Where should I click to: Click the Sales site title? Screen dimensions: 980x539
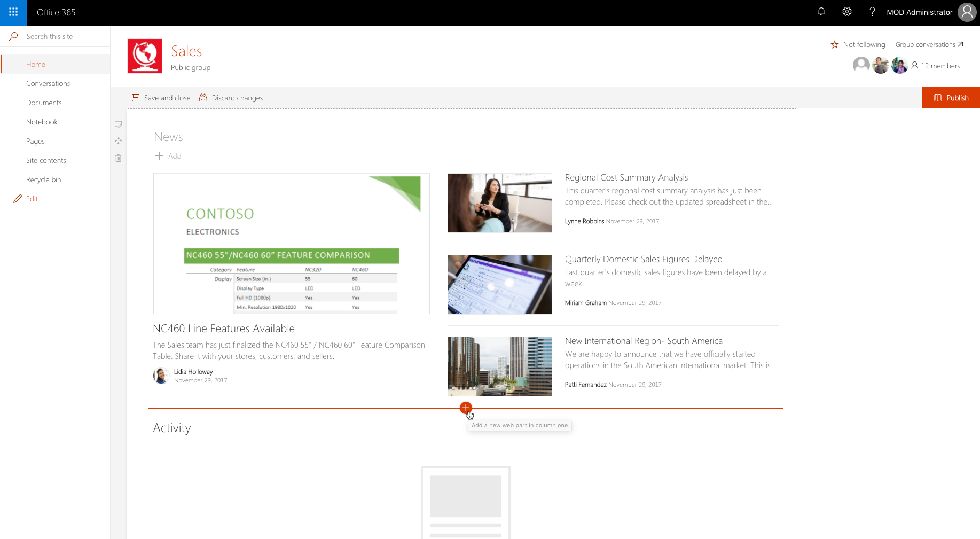coord(186,51)
